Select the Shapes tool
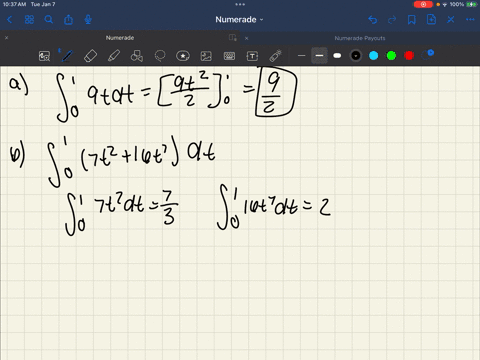The image size is (480, 360). (137, 56)
